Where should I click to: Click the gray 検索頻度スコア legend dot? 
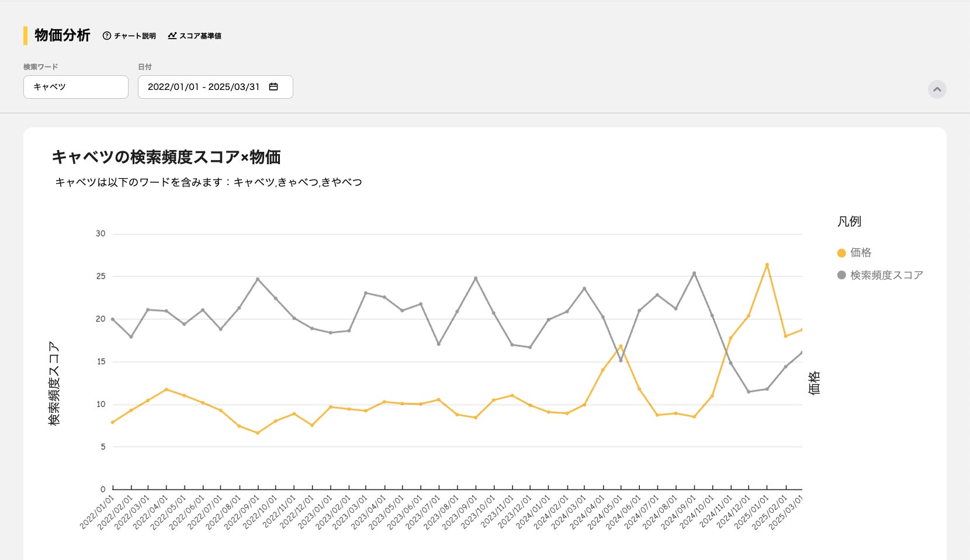[841, 275]
